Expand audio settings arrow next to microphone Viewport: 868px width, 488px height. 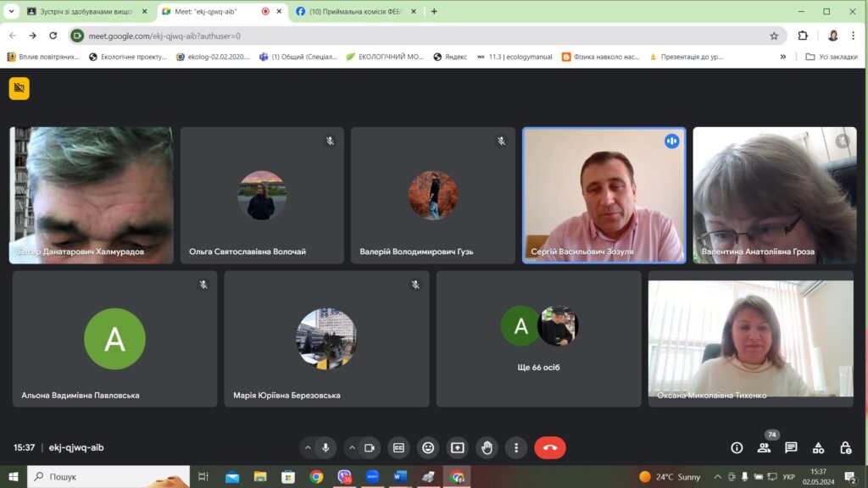click(x=309, y=447)
